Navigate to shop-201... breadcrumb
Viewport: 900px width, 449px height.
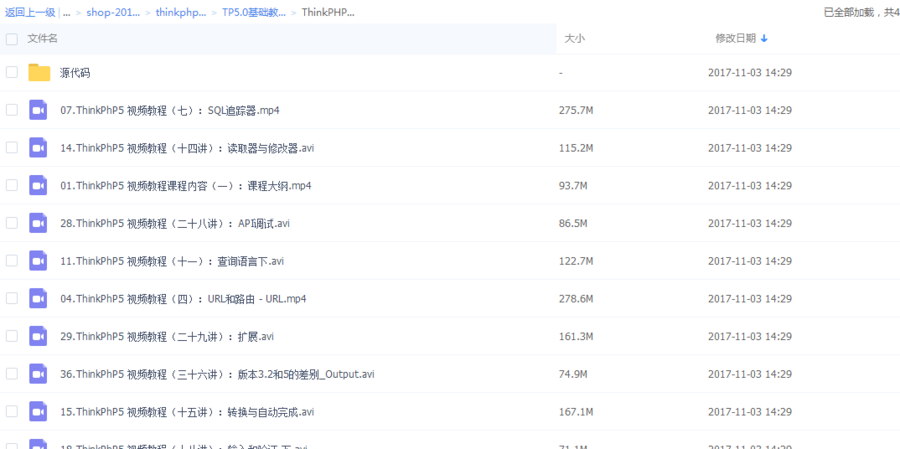pyautogui.click(x=113, y=13)
